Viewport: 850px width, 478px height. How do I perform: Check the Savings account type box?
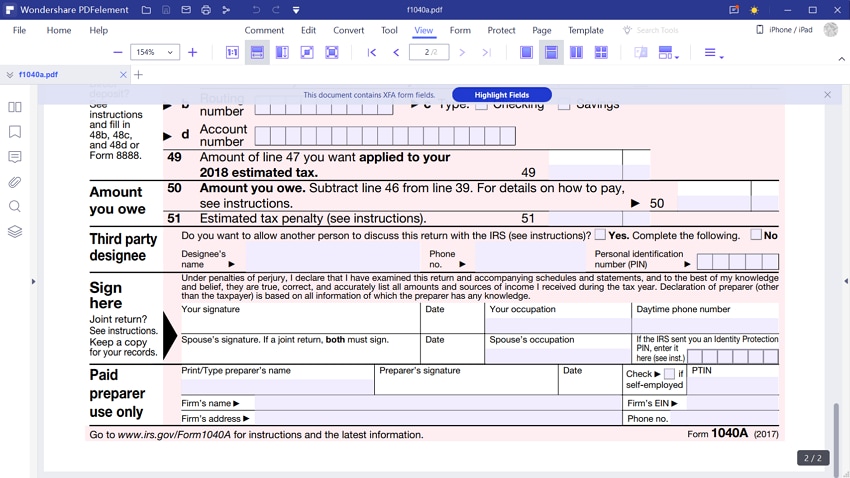point(564,105)
